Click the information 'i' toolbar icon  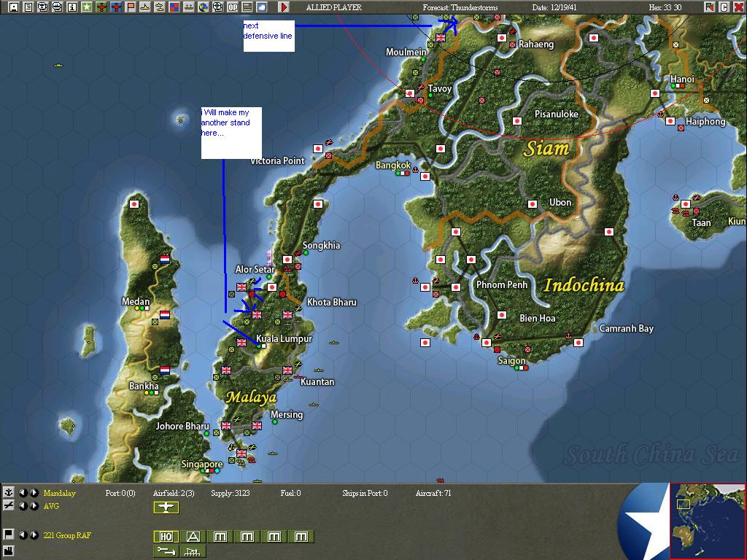point(72,7)
